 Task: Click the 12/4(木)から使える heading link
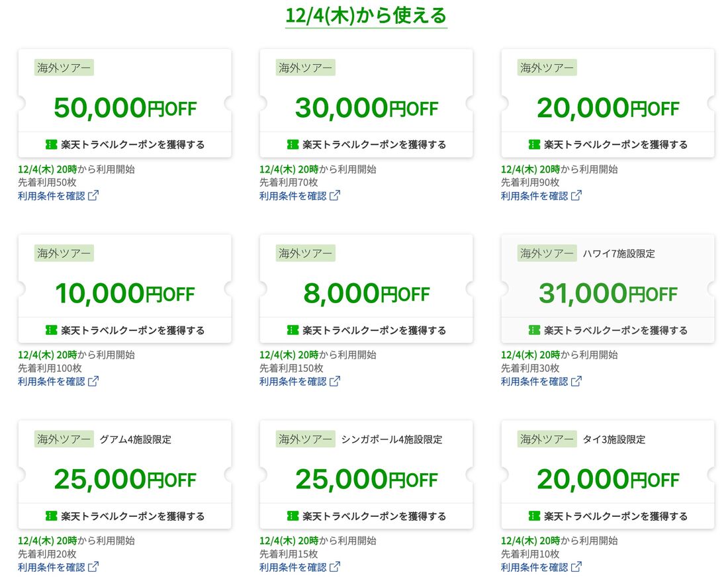pos(365,13)
